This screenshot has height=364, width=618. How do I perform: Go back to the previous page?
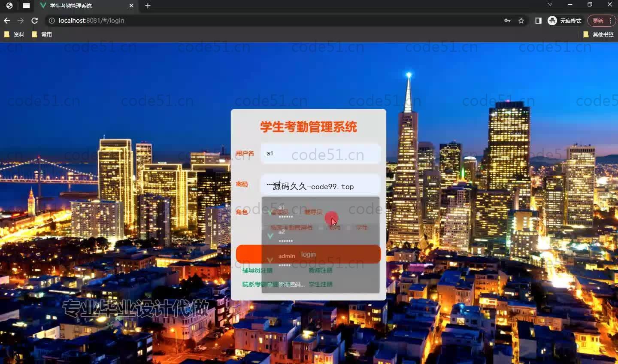(7, 21)
